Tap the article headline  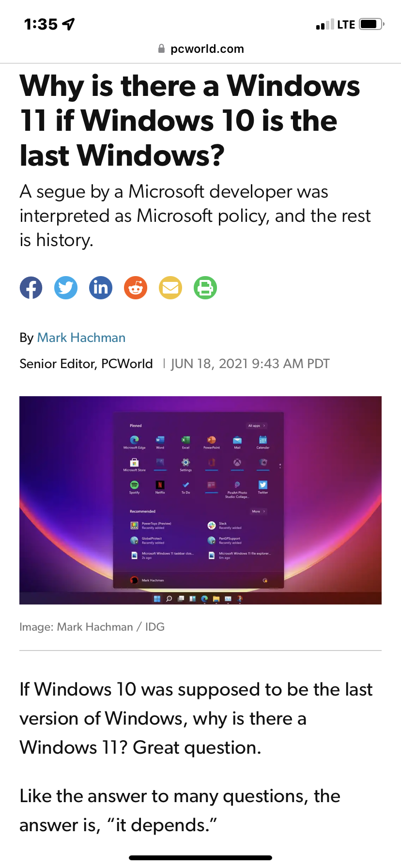[190, 121]
